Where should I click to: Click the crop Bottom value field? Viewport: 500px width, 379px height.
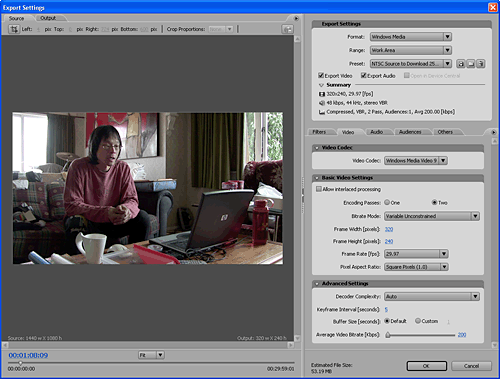pyautogui.click(x=144, y=29)
